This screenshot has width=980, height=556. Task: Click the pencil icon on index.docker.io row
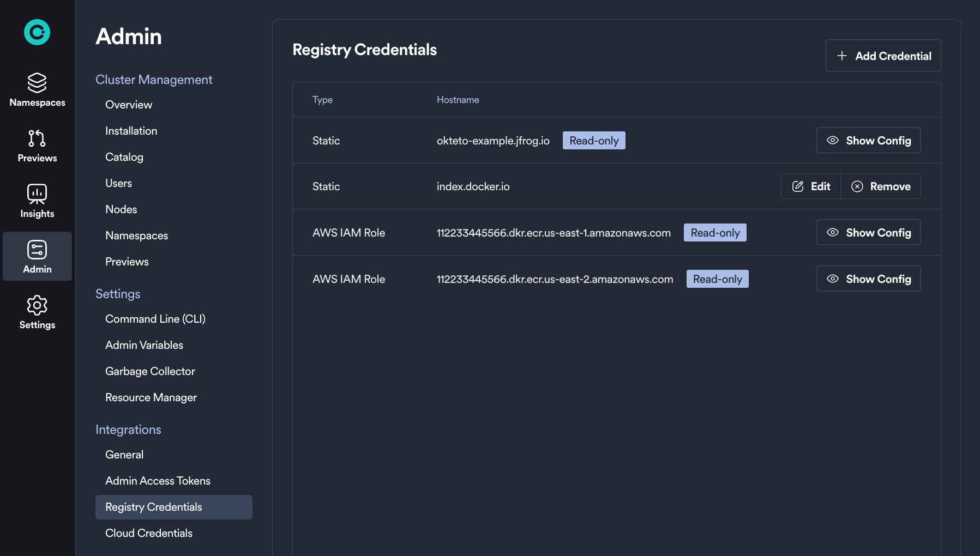coord(798,186)
